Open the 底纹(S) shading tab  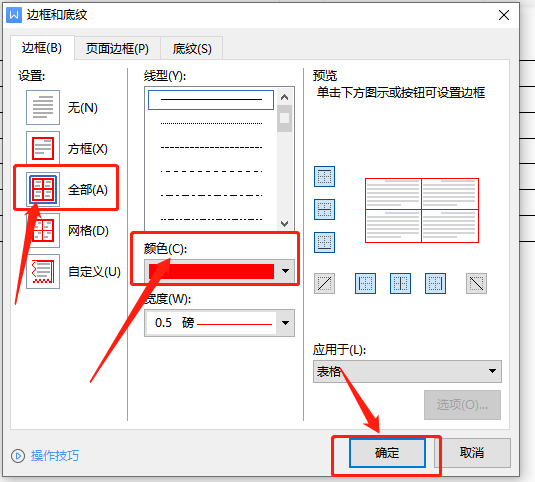[x=192, y=48]
